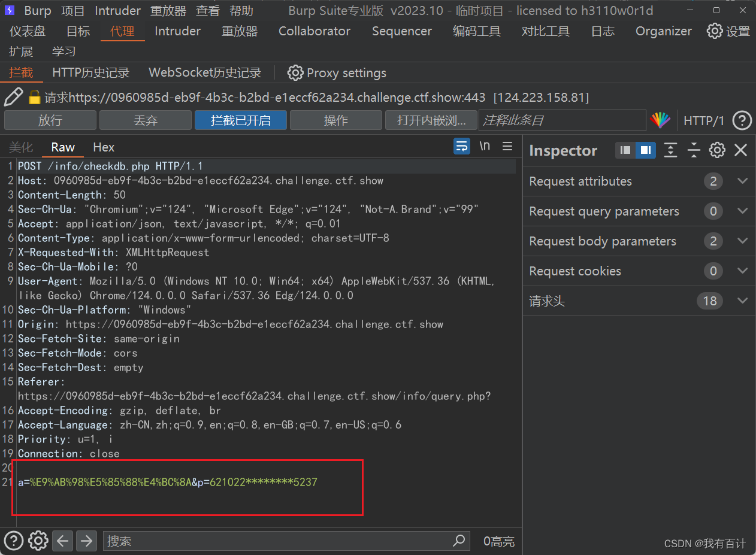Click the search bar help icon
Screen dimensions: 756x555
[14, 541]
